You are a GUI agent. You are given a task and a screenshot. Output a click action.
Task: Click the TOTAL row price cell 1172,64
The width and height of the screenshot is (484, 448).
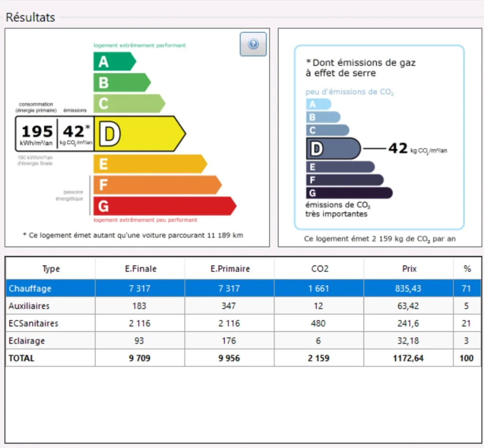point(408,358)
